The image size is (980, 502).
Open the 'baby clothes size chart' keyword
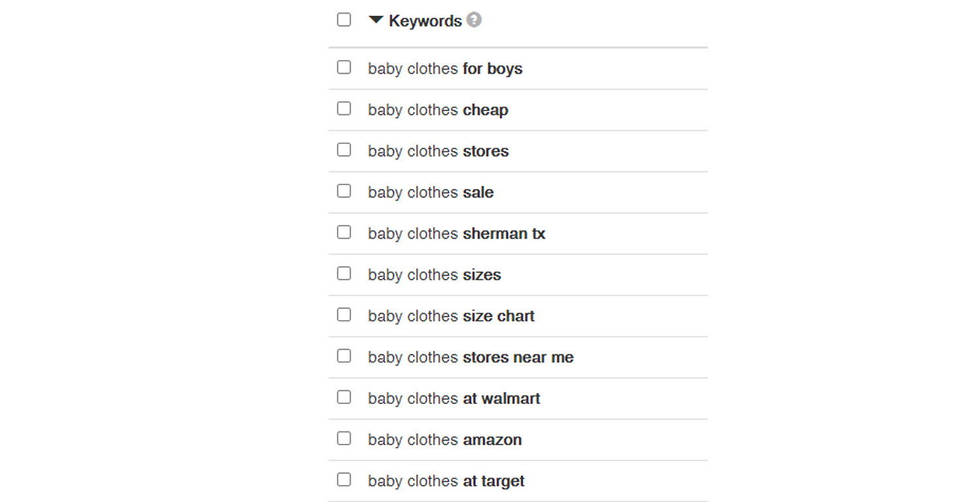451,316
